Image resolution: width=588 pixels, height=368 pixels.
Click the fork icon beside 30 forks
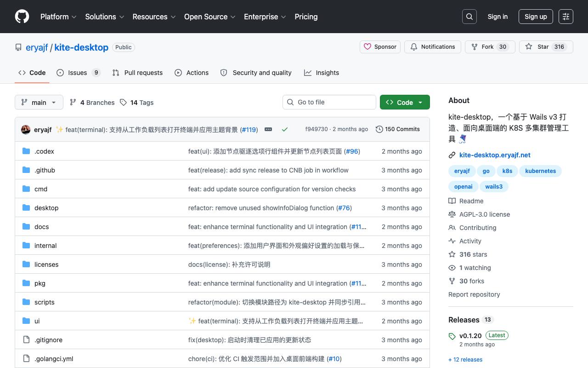point(452,281)
